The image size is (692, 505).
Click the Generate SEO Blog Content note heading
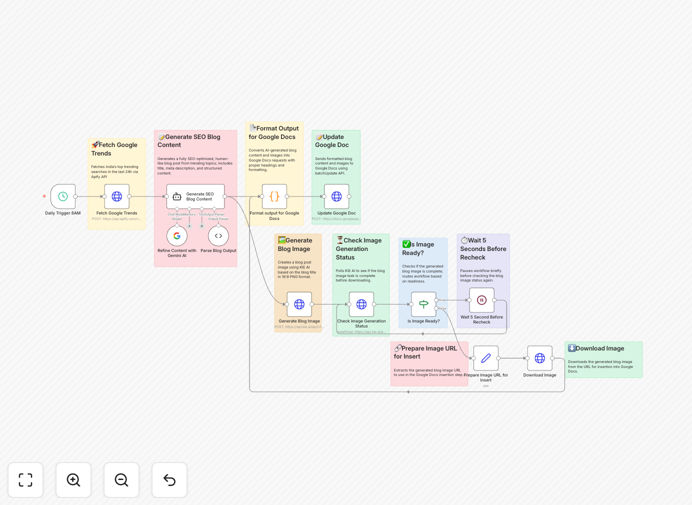pos(189,141)
